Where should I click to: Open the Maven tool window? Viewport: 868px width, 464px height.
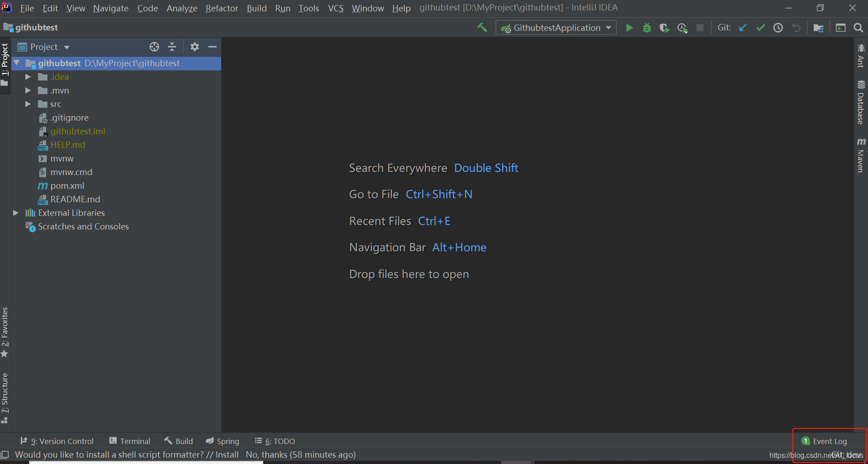tap(861, 156)
